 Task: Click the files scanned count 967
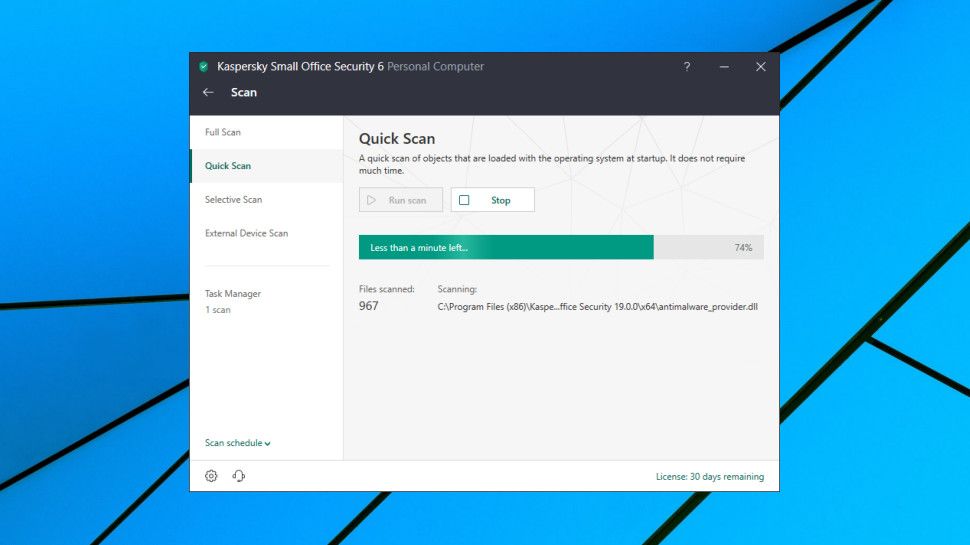(369, 306)
